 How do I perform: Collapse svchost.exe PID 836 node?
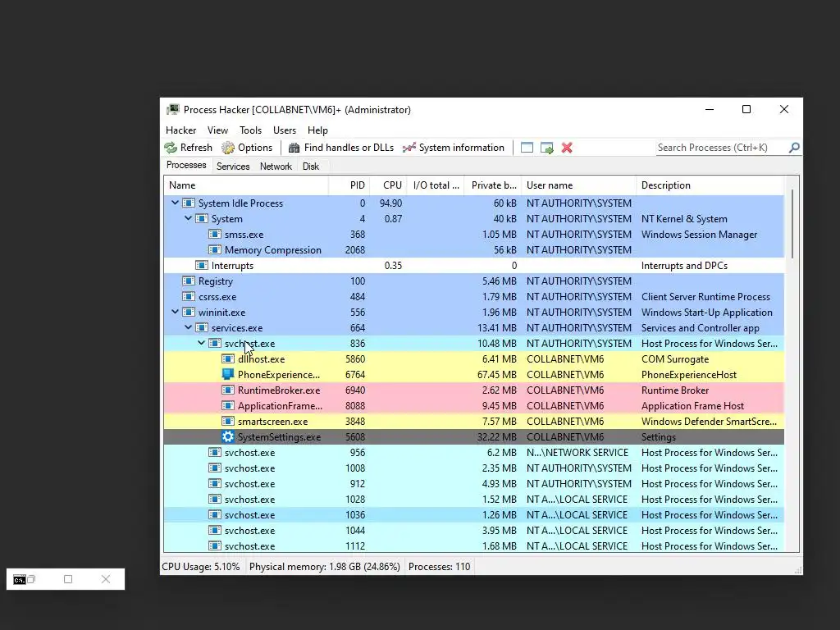pos(202,343)
